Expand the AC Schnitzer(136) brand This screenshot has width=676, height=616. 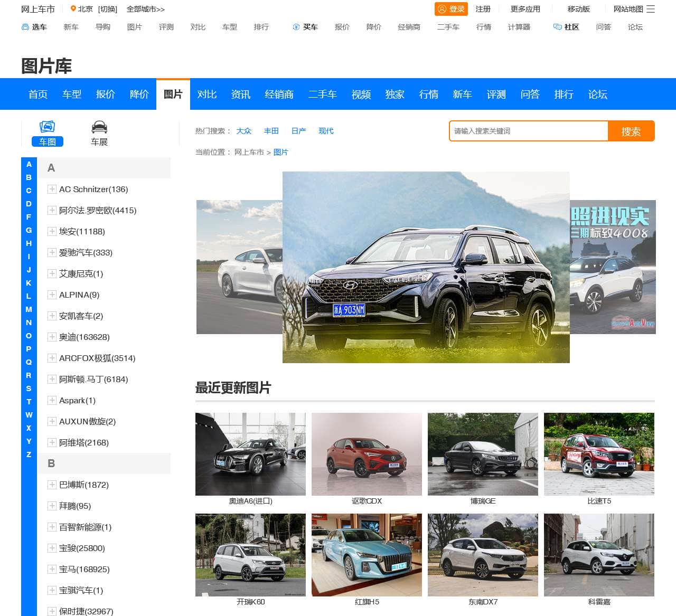tap(52, 189)
